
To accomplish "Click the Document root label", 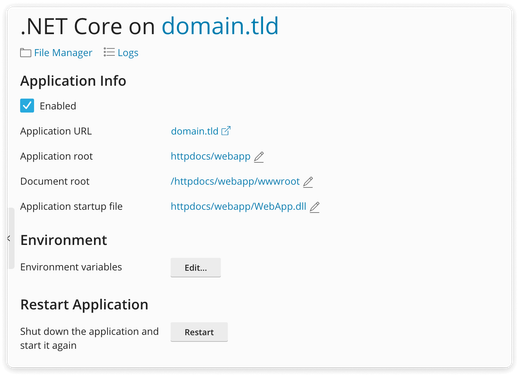I will click(x=55, y=181).
